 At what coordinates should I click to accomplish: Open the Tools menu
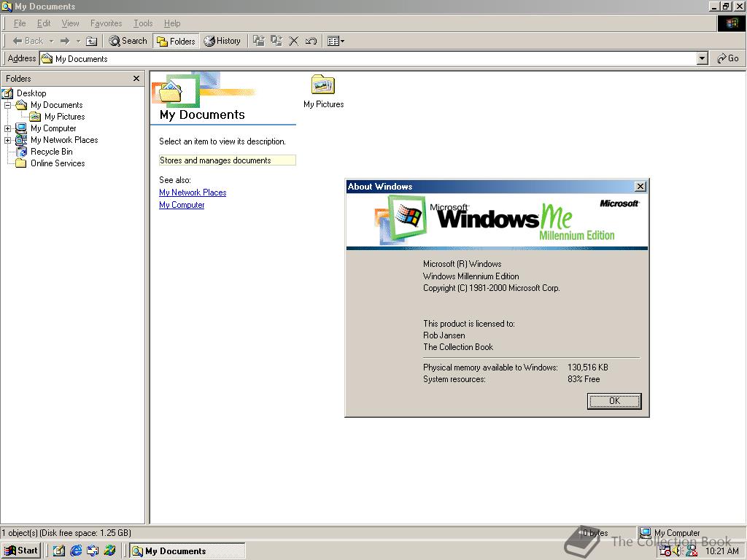(143, 23)
